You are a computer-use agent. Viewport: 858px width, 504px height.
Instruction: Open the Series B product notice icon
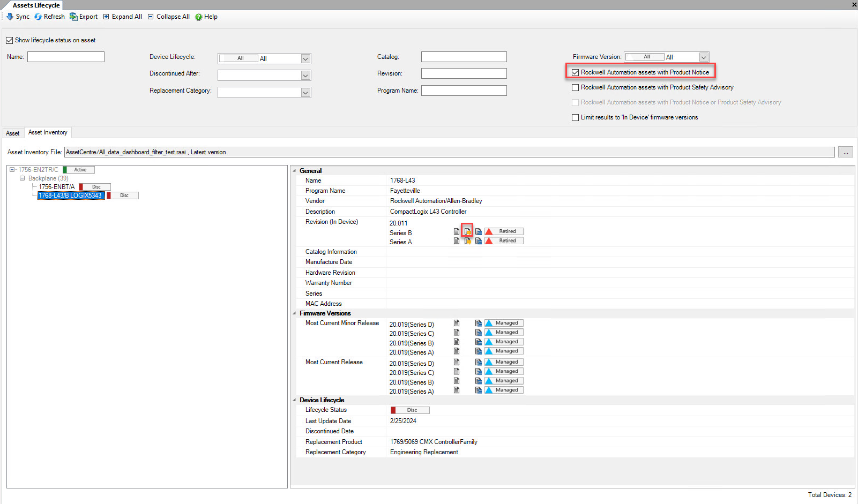[467, 231]
